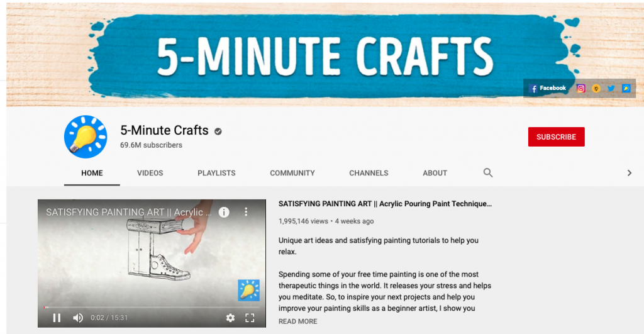Open the Twitter bird icon link

pos(611,88)
